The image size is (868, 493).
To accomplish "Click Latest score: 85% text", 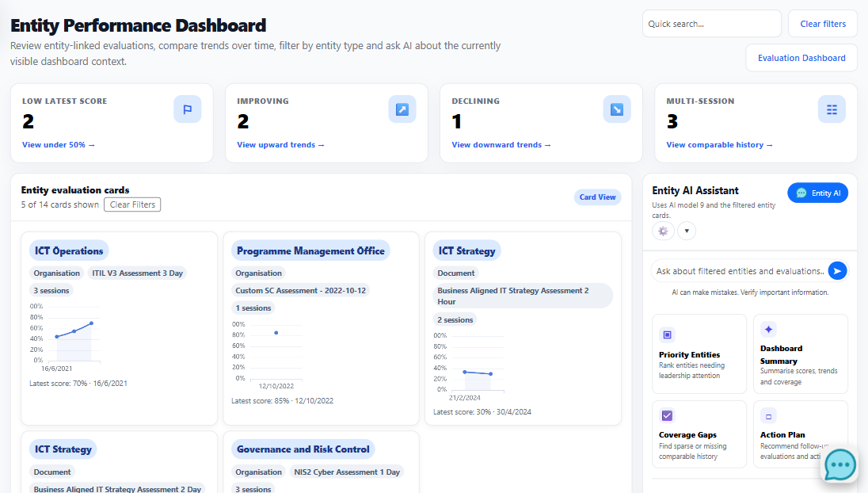I will [282, 400].
